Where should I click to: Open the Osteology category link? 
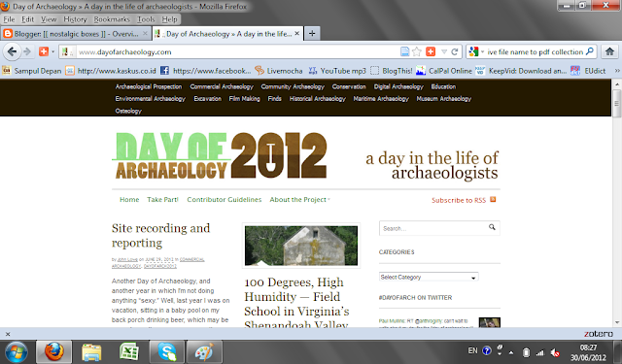[x=128, y=111]
